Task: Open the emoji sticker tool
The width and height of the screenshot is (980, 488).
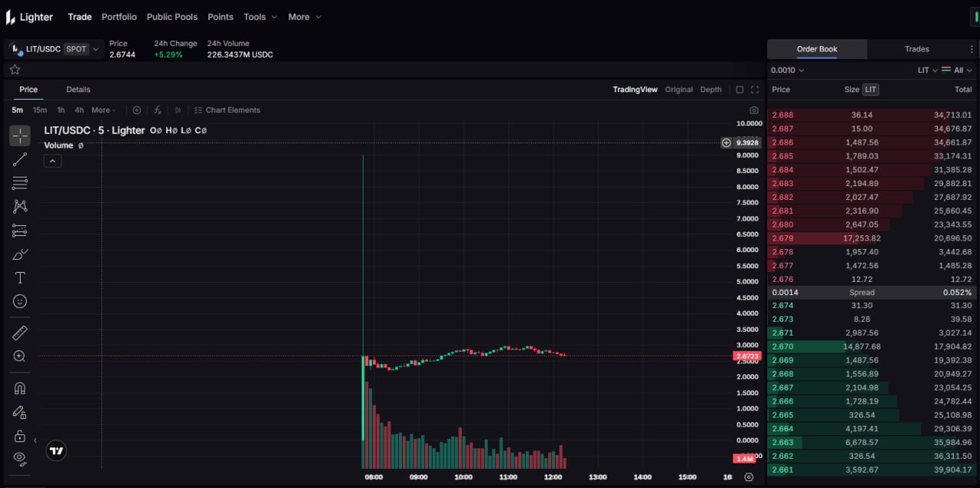Action: [x=20, y=302]
